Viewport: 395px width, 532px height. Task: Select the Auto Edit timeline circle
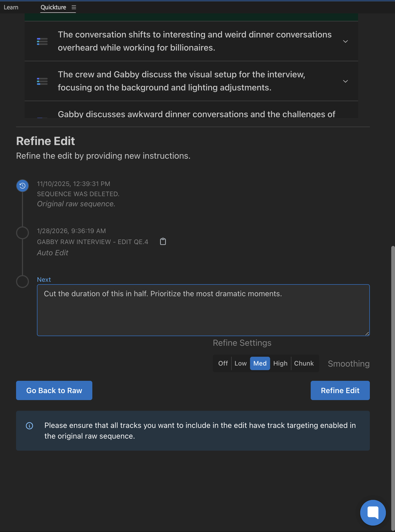(22, 233)
